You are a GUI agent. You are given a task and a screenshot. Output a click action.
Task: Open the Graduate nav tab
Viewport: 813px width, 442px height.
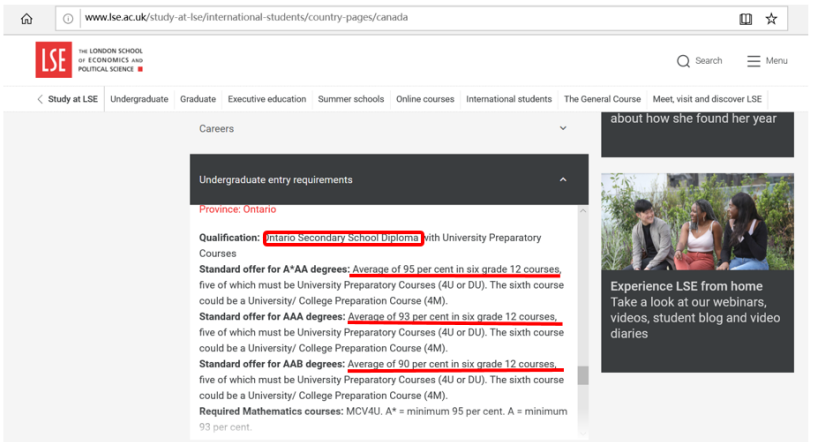pyautogui.click(x=198, y=99)
